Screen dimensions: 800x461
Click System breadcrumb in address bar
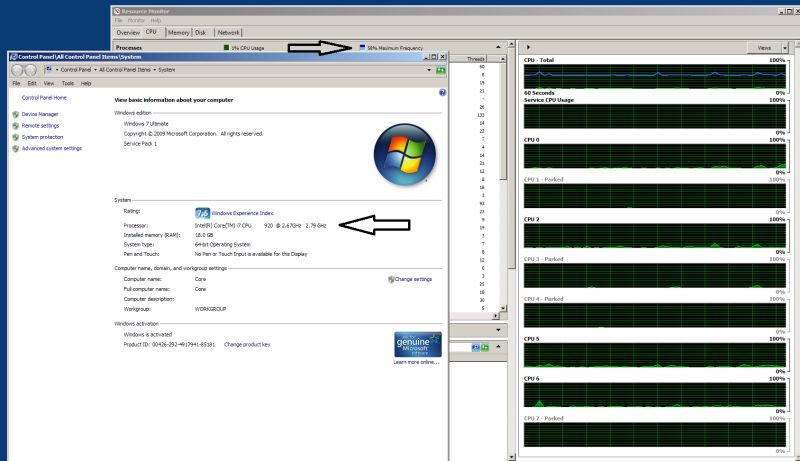167,70
